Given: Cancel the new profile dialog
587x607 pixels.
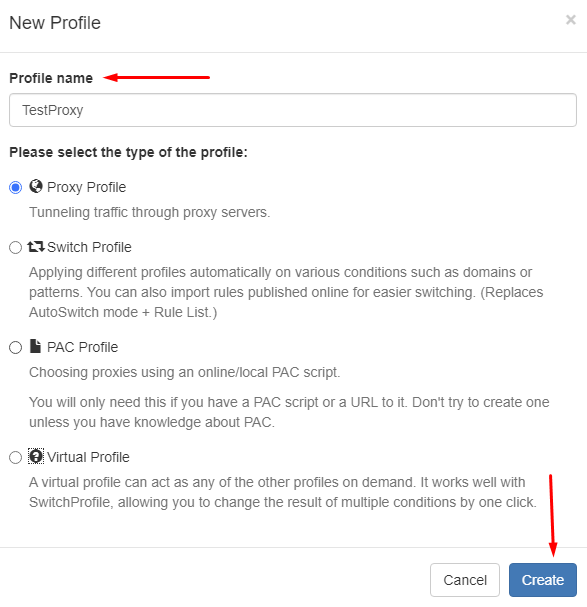Looking at the screenshot, I should click(465, 580).
